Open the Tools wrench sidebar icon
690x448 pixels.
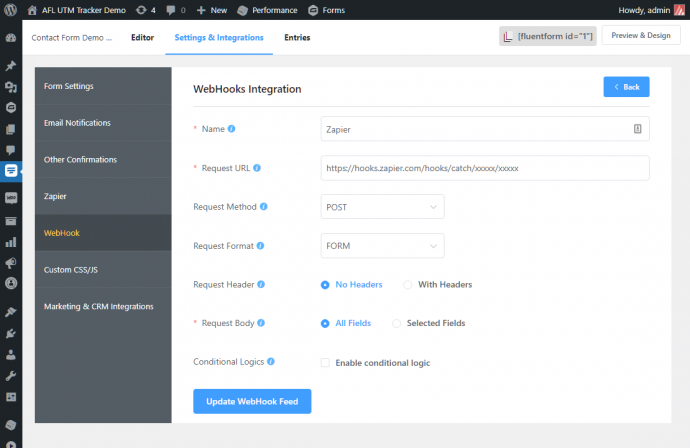point(11,375)
